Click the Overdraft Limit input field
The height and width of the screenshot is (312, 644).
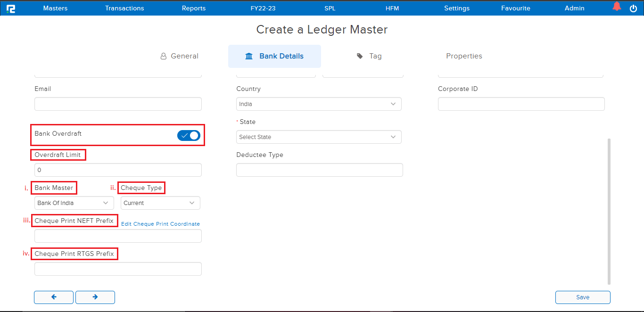point(118,170)
